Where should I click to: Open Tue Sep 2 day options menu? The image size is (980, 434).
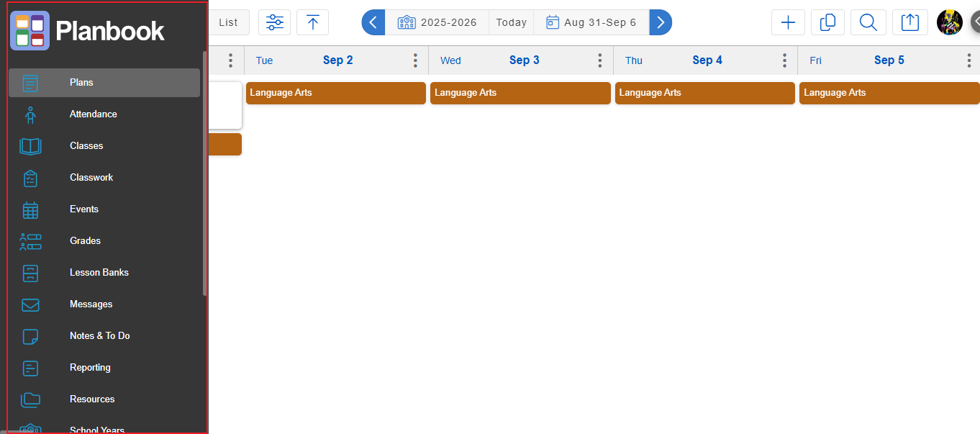[x=415, y=60]
